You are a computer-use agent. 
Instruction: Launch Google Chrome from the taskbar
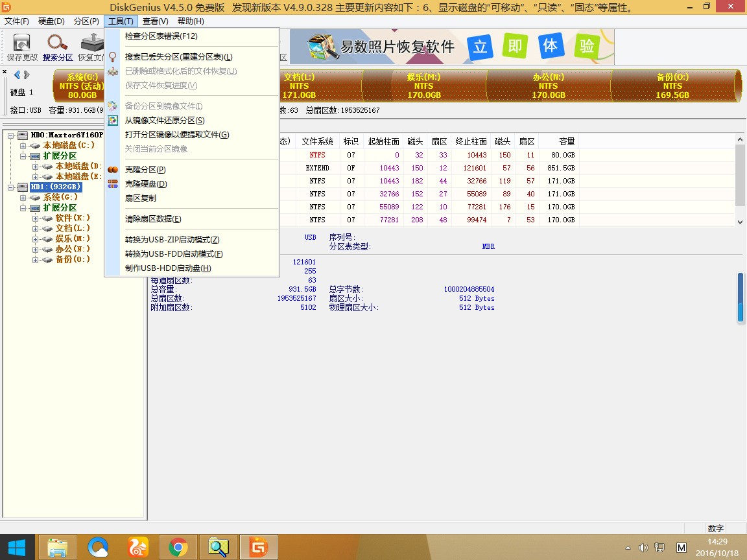pos(178,546)
